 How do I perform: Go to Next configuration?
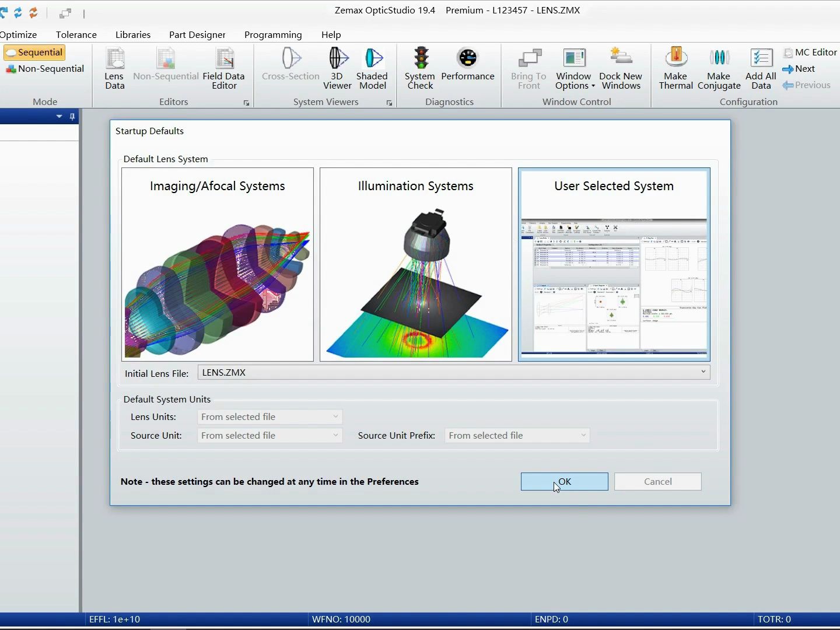pyautogui.click(x=799, y=69)
